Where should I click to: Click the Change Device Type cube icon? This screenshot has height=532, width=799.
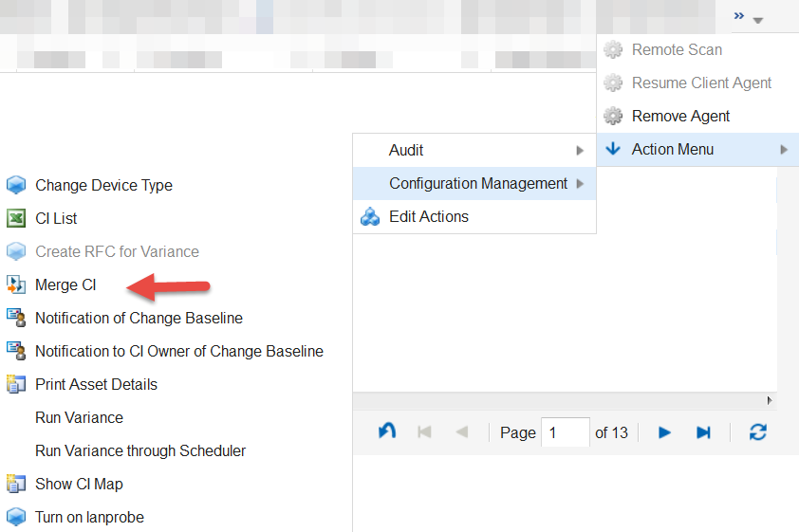(x=15, y=185)
